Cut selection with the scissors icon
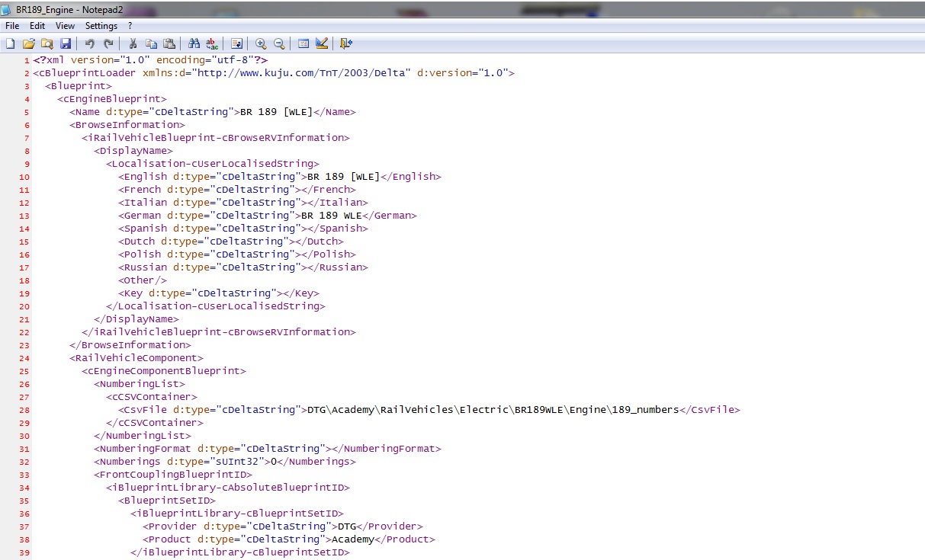Screen dimensions: 925x560 133,43
